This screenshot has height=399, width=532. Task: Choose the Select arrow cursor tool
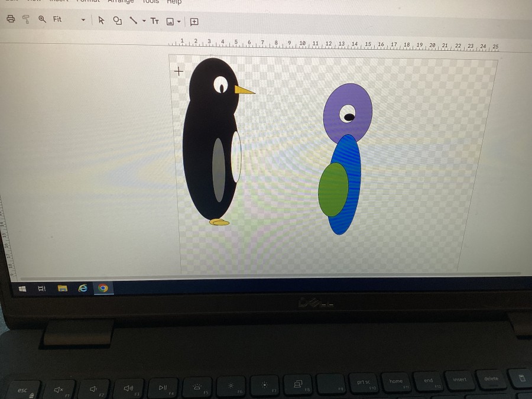[x=101, y=21]
